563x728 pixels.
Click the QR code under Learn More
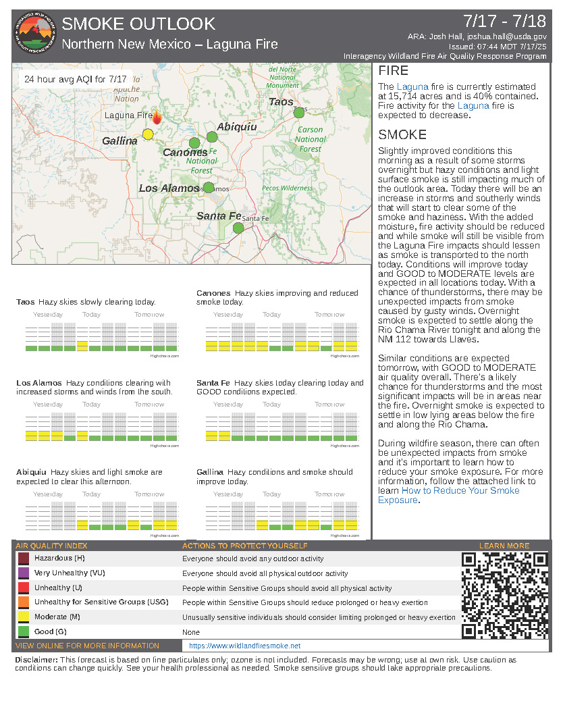click(504, 595)
